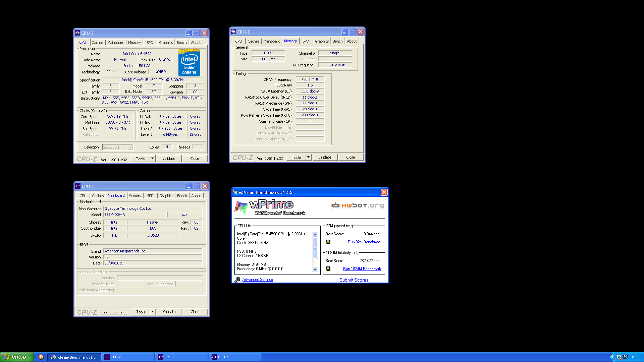Click the wPrime logo graphic
The height and width of the screenshot is (362, 644).
(x=269, y=207)
